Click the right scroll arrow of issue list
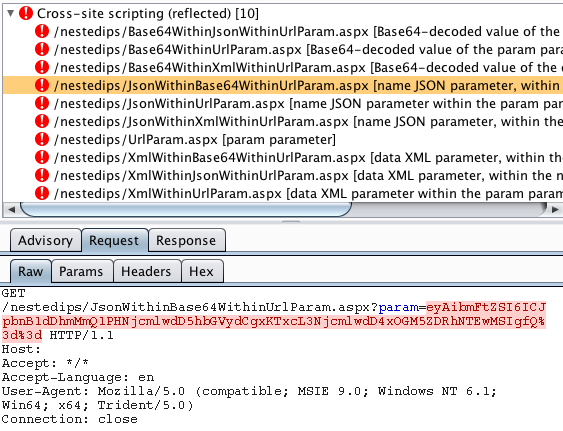The width and height of the screenshot is (563, 431). (555, 209)
